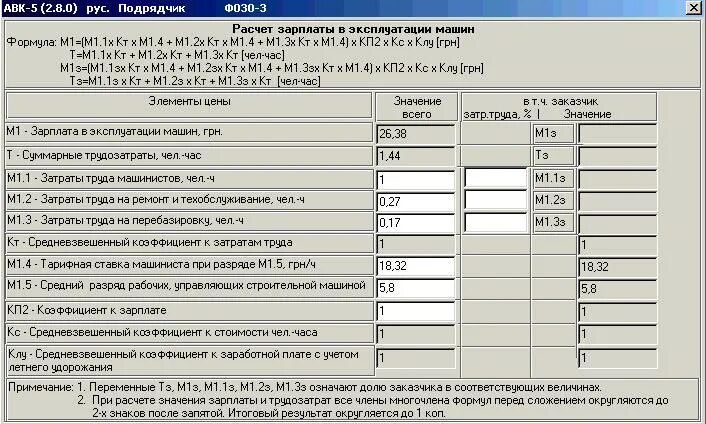Click the M1.3з label cell
Viewport: 706px width, 424px height.
point(553,222)
